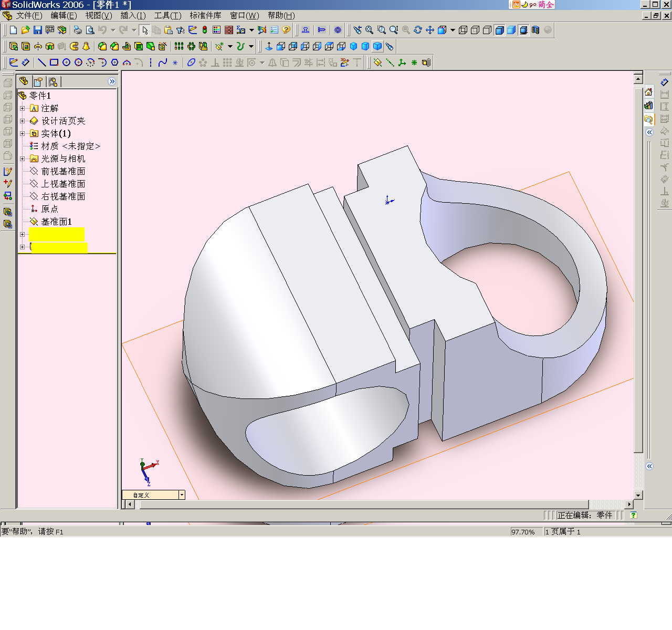Start a sketch with the Sketch pencil icon
This screenshot has height=630, width=672.
(14, 62)
